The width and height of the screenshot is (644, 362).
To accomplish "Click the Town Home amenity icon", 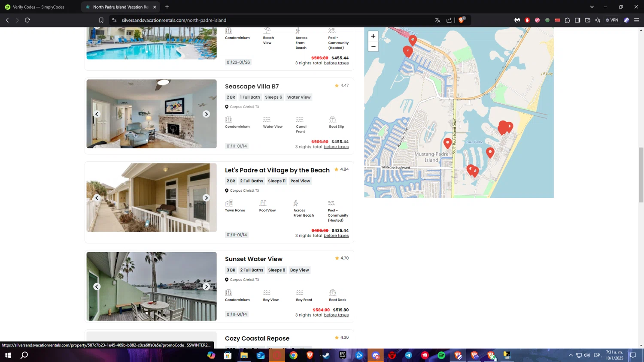I will pos(229,203).
